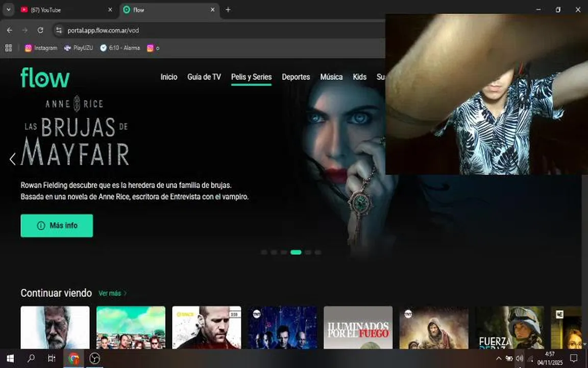This screenshot has width=588, height=368.
Task: Open the 6:10 - Alarma bookmark
Action: (120, 48)
